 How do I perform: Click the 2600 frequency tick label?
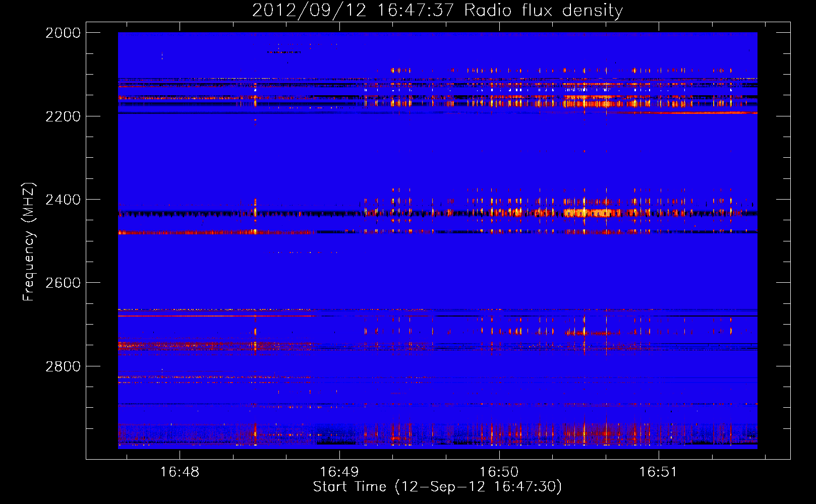63,283
